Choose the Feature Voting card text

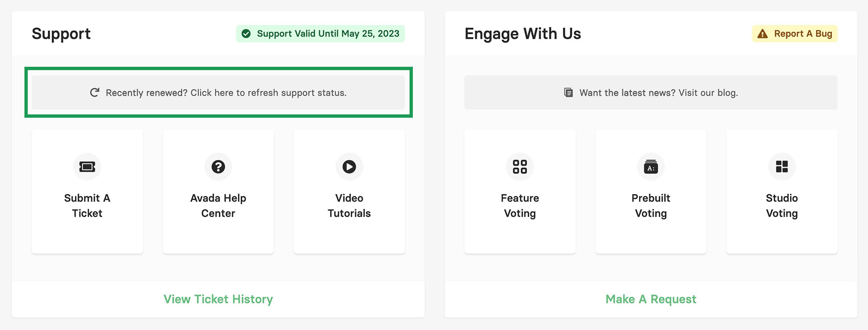pyautogui.click(x=520, y=206)
